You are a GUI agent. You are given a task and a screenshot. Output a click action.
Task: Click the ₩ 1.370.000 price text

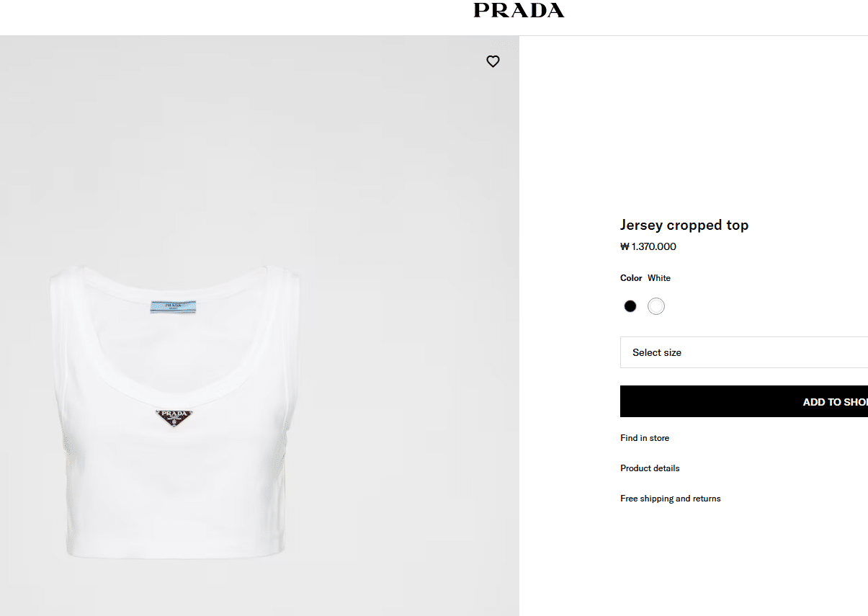648,246
